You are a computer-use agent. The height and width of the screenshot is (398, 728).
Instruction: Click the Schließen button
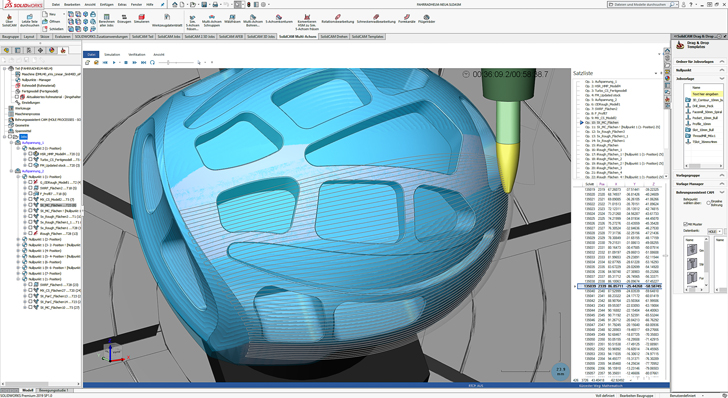point(52,28)
